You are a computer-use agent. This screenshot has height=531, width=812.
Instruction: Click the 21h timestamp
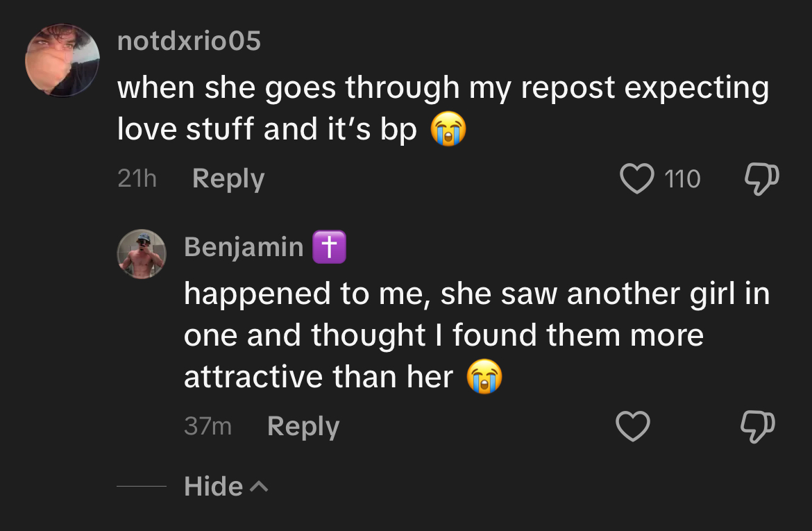137,178
